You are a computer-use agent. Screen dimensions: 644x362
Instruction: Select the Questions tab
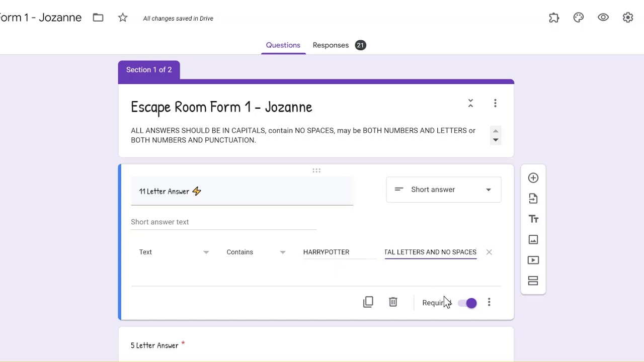click(x=283, y=45)
